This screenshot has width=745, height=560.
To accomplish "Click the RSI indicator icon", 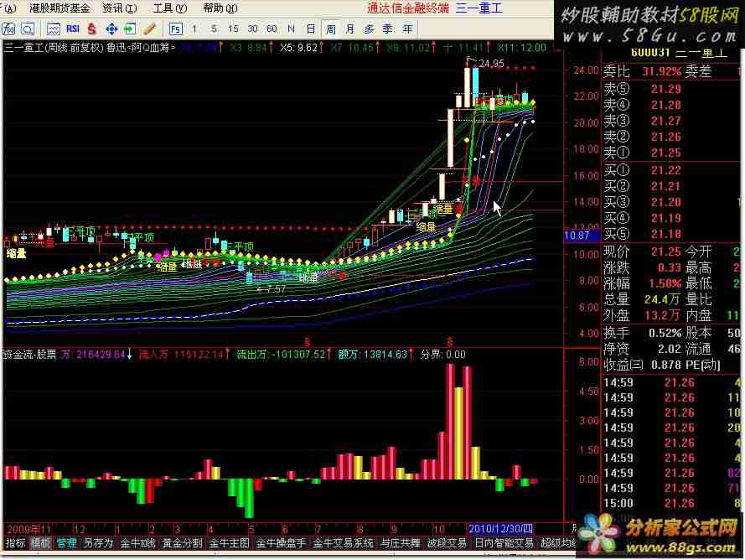I will click(x=73, y=29).
